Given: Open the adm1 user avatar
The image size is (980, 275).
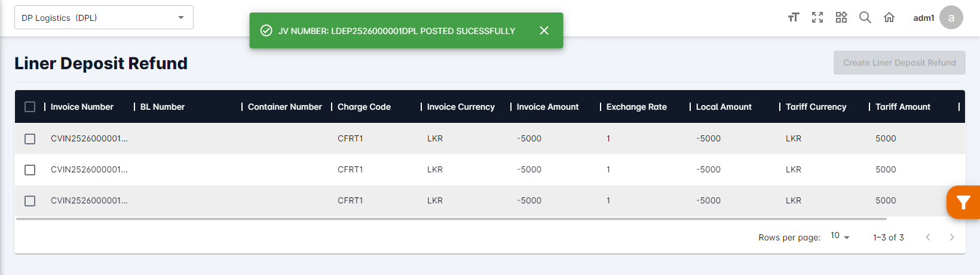Looking at the screenshot, I should click(x=951, y=17).
